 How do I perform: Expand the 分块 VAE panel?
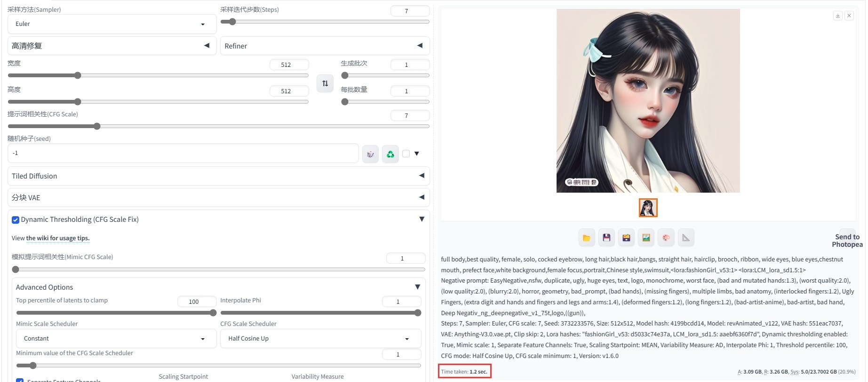(219, 197)
